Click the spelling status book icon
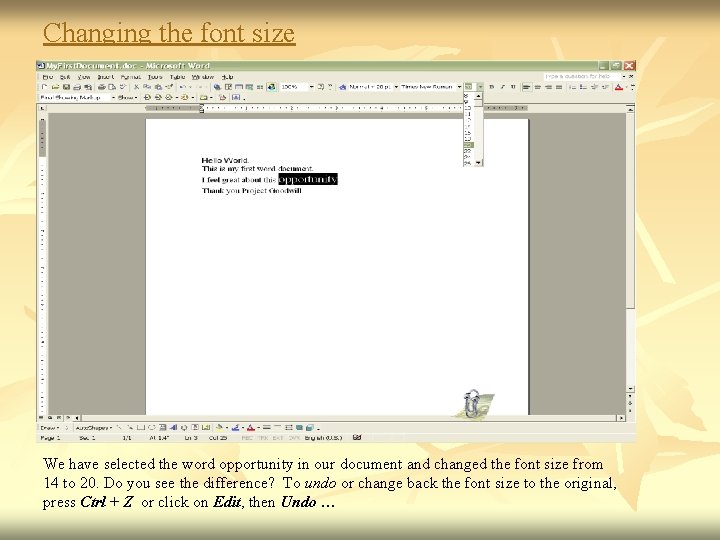 [357, 437]
